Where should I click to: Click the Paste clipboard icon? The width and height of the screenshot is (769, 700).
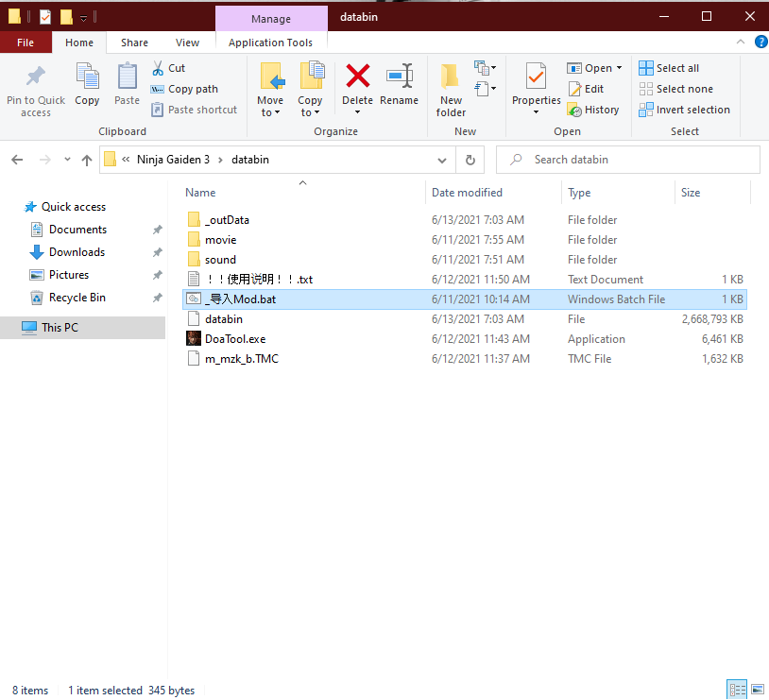pos(127,77)
